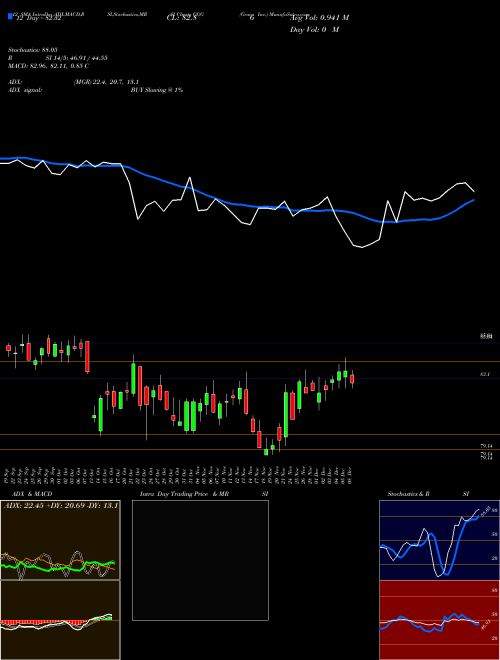The height and width of the screenshot is (660, 500).
Task: Click the 'BUY Slowing @ 1%' signal text
Action: [x=157, y=90]
